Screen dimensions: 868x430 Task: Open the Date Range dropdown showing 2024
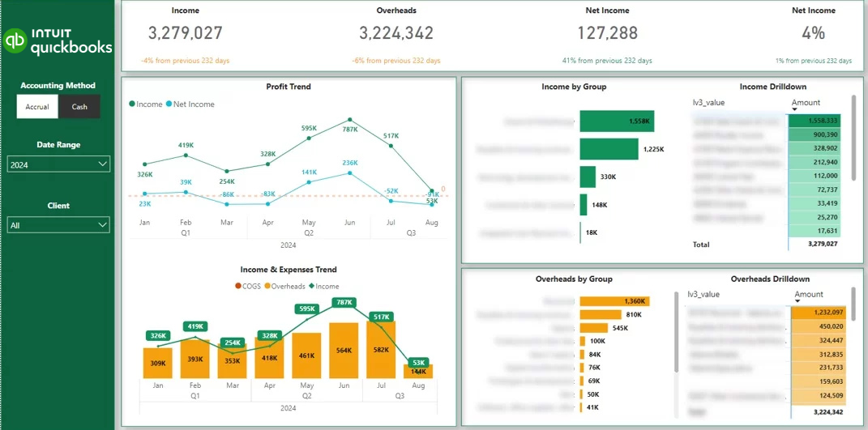click(x=58, y=164)
